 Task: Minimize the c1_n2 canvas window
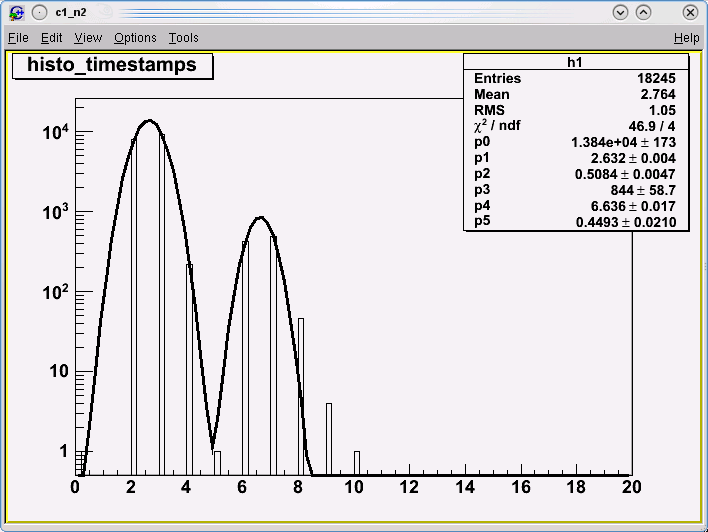[621, 12]
